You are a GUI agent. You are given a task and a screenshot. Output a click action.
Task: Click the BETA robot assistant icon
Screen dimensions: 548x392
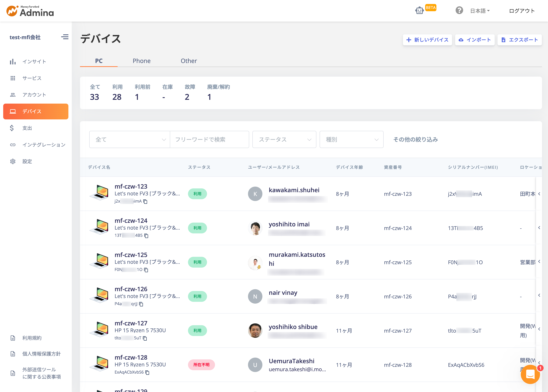click(x=419, y=10)
